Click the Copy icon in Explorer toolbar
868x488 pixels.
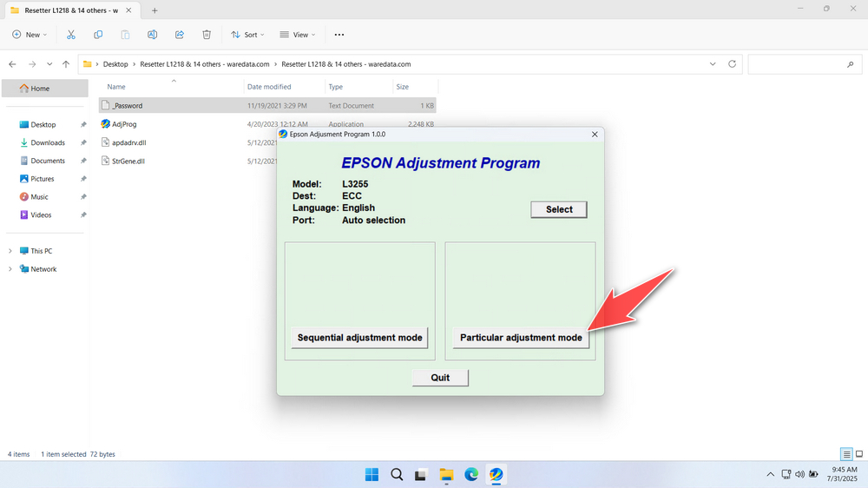(98, 35)
